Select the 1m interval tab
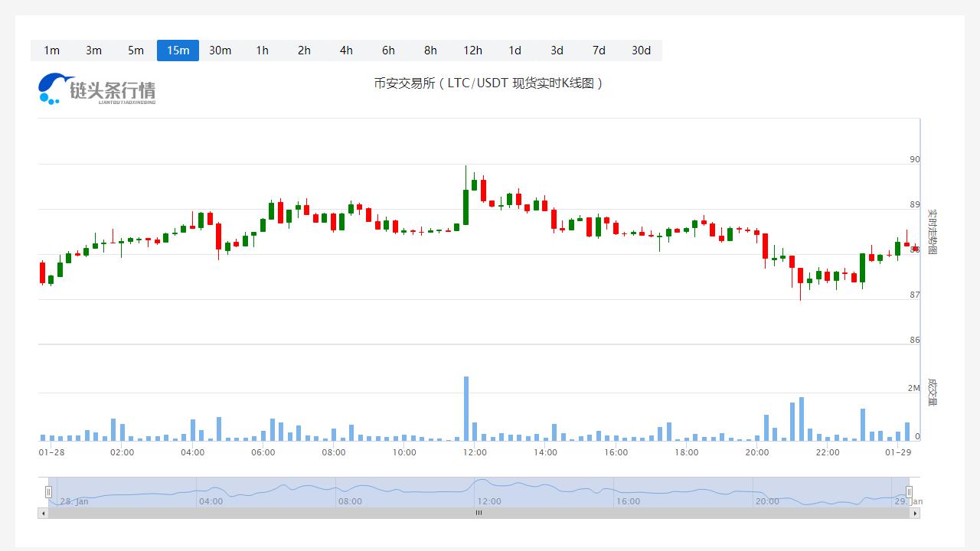980x551 pixels. (x=51, y=51)
